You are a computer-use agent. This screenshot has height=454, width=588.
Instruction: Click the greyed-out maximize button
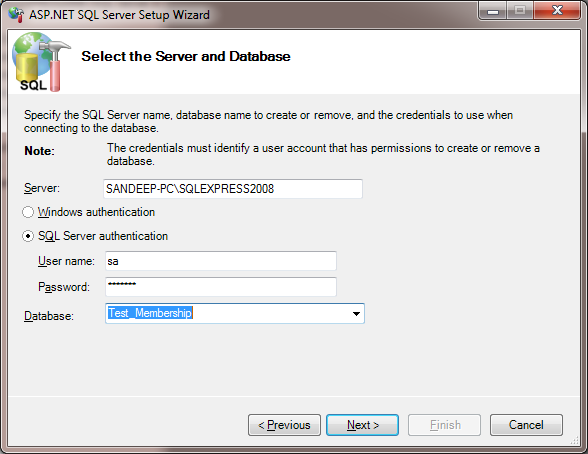pyautogui.click(x=520, y=11)
